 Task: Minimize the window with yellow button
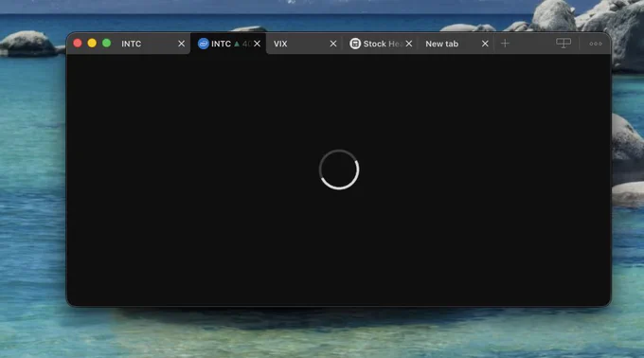click(92, 44)
